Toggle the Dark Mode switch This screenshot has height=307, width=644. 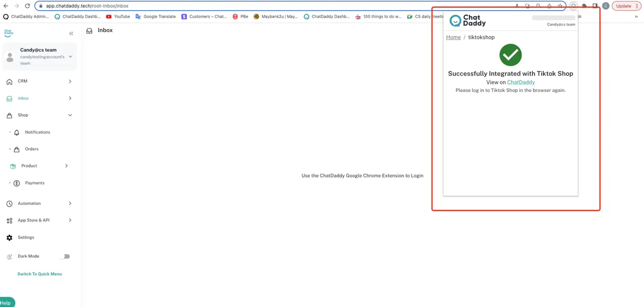(x=65, y=256)
